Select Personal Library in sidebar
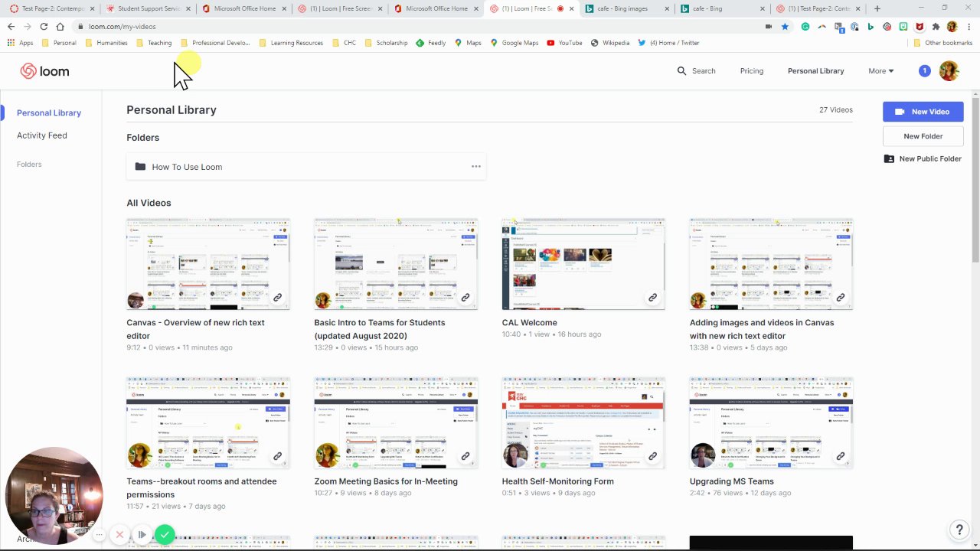The image size is (980, 551). pyautogui.click(x=49, y=112)
